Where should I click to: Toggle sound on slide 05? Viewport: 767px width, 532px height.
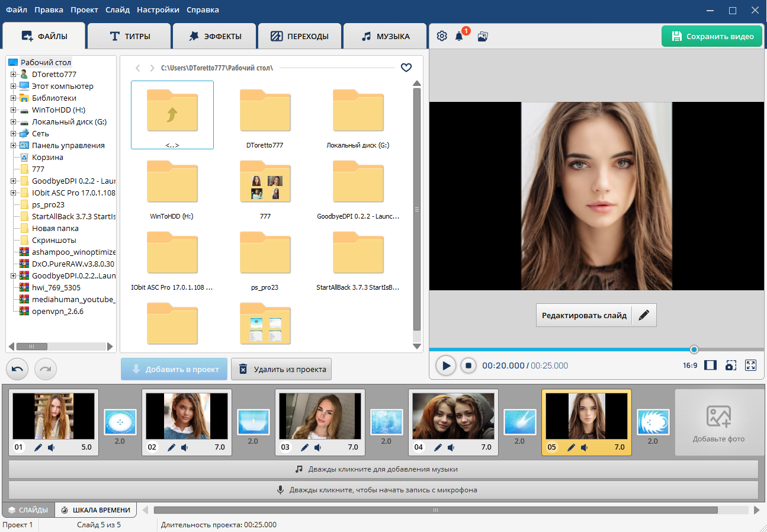[x=585, y=448]
